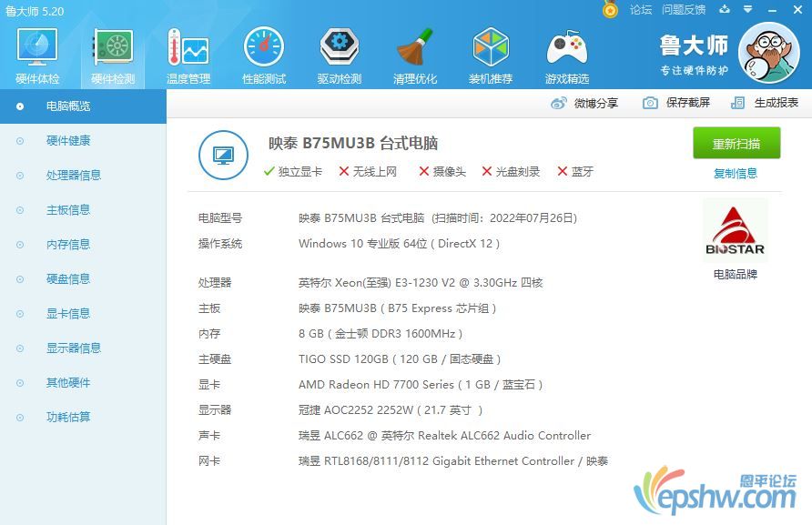
Task: Click the 映泰 B75MU3B 台式电脑 heading
Action: click(353, 143)
